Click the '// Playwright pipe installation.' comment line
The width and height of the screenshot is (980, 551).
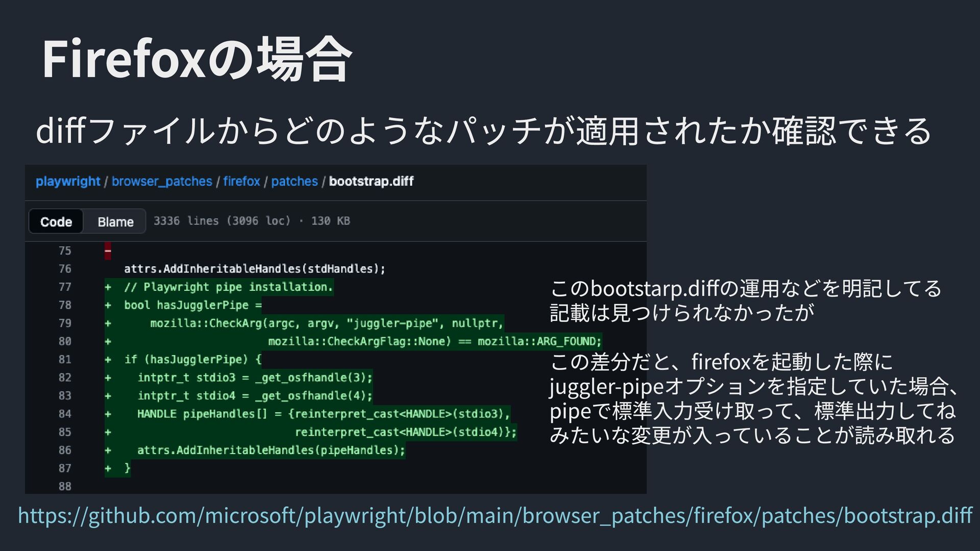coord(228,287)
